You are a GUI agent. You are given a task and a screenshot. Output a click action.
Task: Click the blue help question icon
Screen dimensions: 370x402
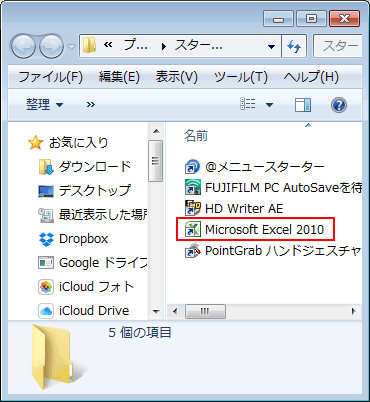click(339, 105)
